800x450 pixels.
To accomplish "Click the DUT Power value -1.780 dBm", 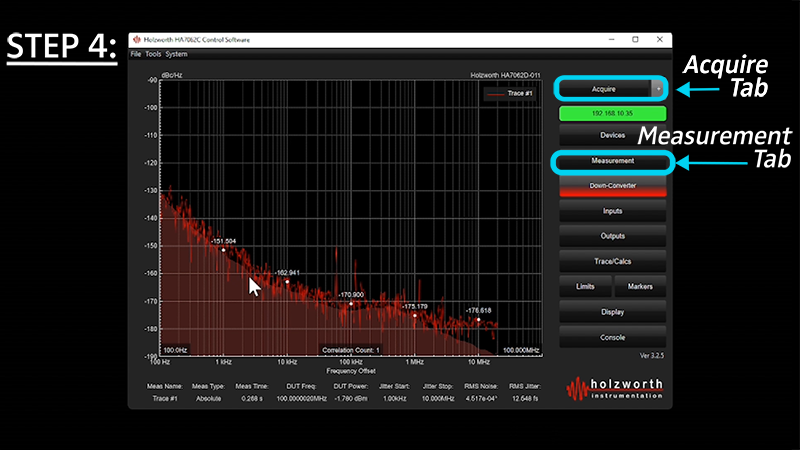I will 351,398.
